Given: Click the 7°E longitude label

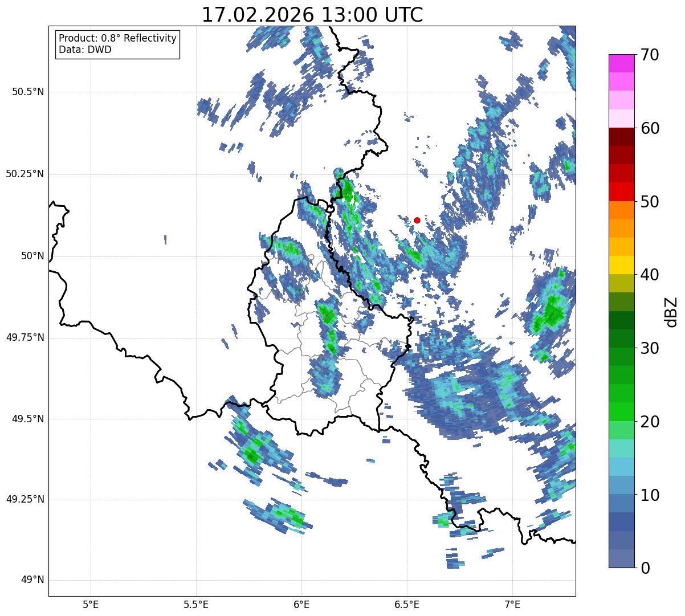Looking at the screenshot, I should click(512, 604).
